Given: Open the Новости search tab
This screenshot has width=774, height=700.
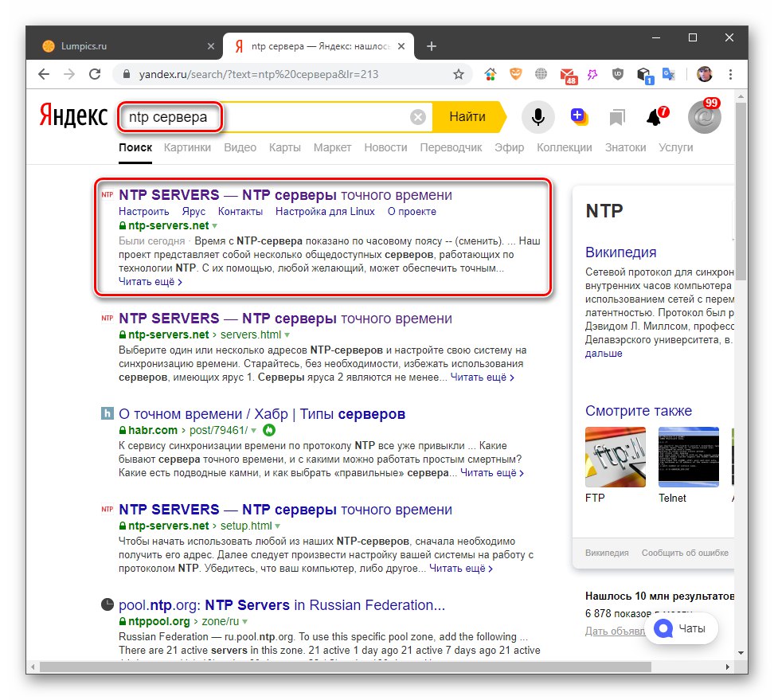Looking at the screenshot, I should (x=385, y=147).
